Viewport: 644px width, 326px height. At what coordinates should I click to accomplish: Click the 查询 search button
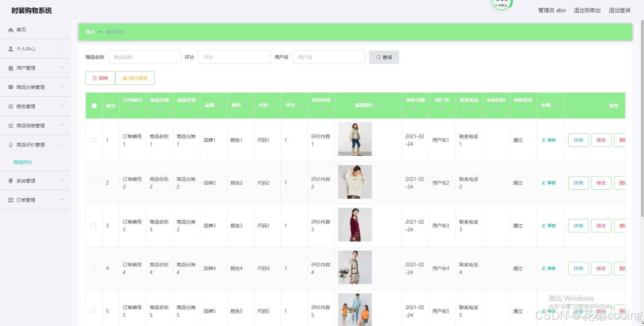384,57
